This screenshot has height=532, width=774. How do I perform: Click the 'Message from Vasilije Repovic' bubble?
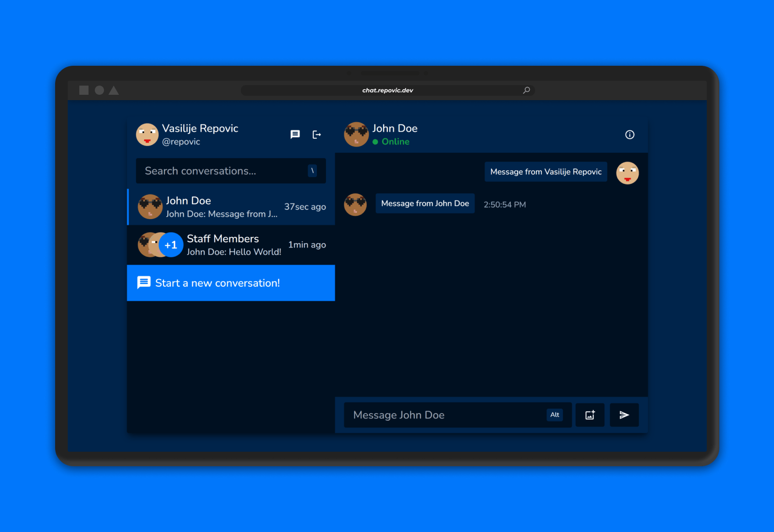pyautogui.click(x=546, y=172)
